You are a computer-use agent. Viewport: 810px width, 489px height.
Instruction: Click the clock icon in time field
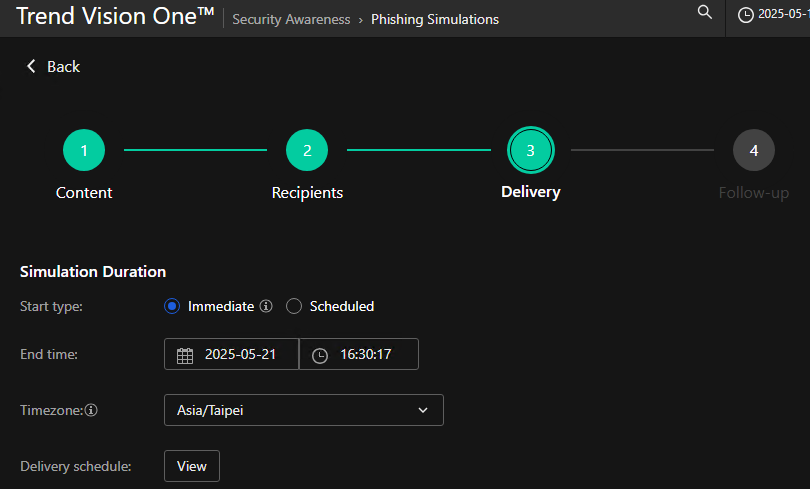pos(320,355)
